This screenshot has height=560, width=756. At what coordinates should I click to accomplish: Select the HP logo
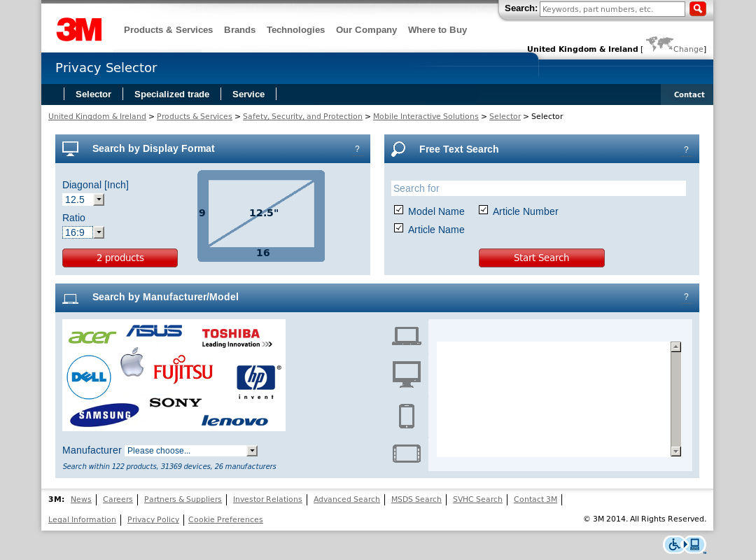[258, 381]
